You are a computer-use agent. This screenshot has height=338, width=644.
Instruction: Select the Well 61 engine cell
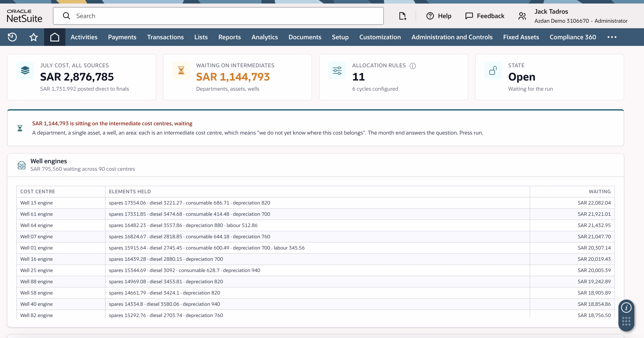tap(61, 214)
